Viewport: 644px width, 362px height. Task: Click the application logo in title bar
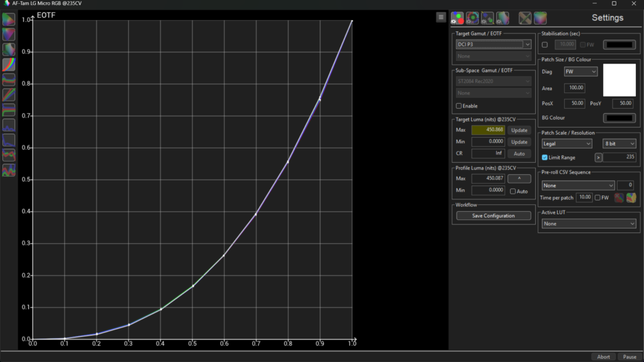pos(6,3)
